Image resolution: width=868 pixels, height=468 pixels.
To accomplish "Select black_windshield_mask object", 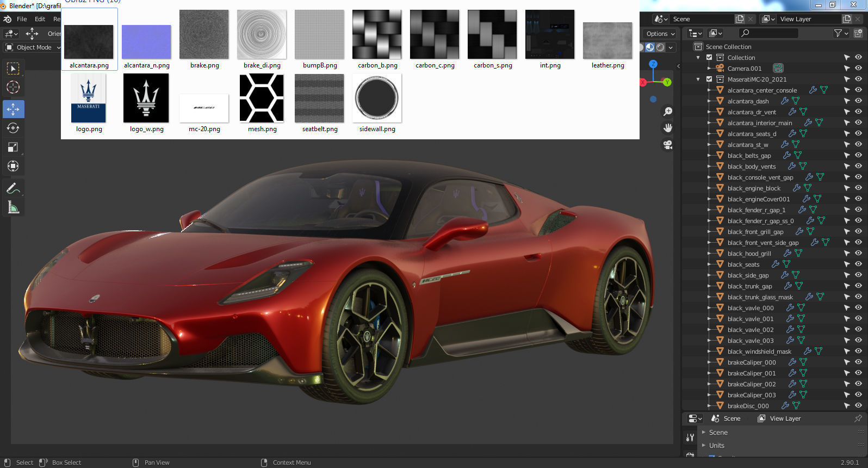I will coord(759,352).
